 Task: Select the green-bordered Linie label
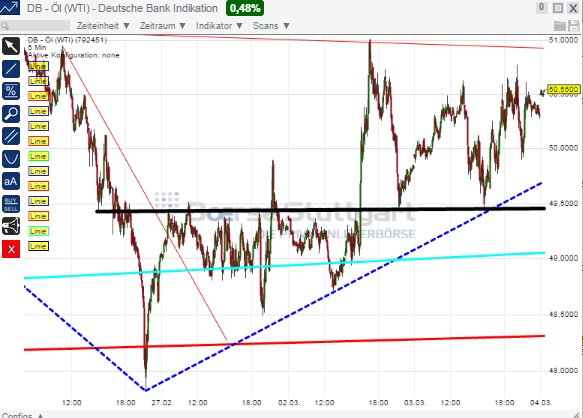38,156
